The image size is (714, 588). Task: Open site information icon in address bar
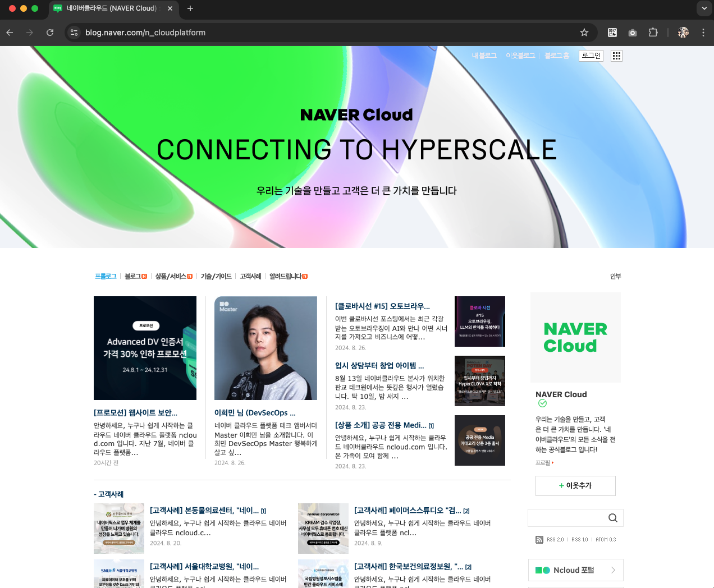click(x=74, y=33)
